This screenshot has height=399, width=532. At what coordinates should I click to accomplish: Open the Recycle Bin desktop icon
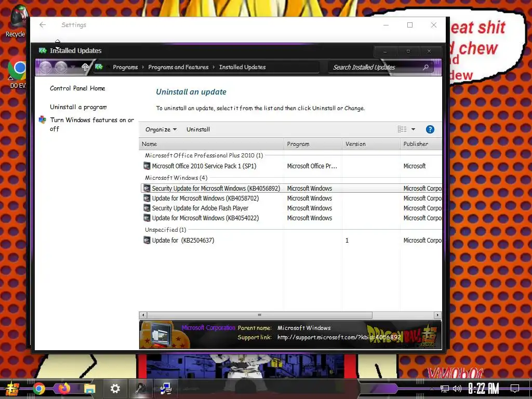[x=17, y=21]
